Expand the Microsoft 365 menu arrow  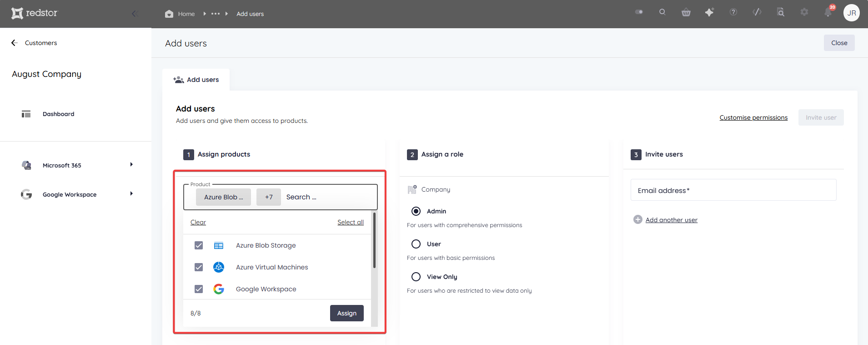click(x=131, y=165)
